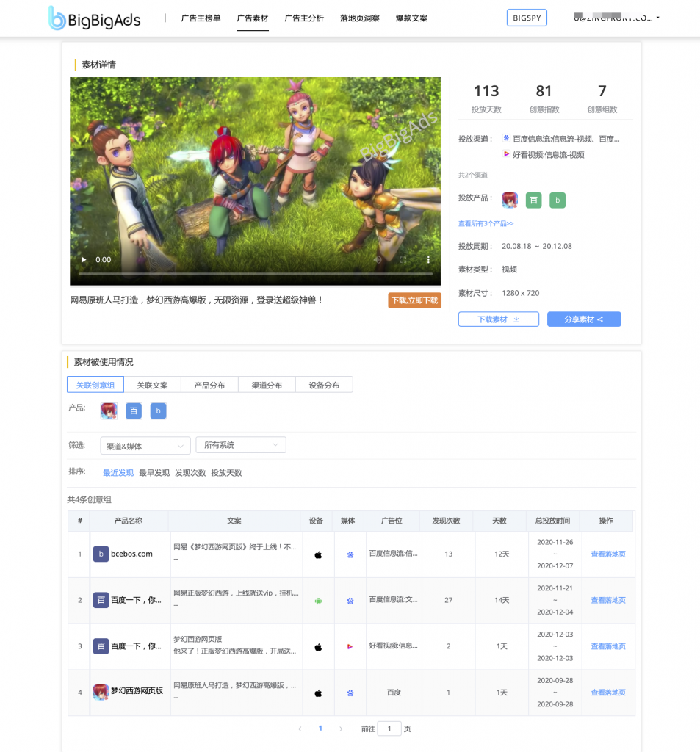This screenshot has width=700, height=752.
Task: Open 查看落地页 for 梦幻西游网页版 row
Action: point(608,692)
